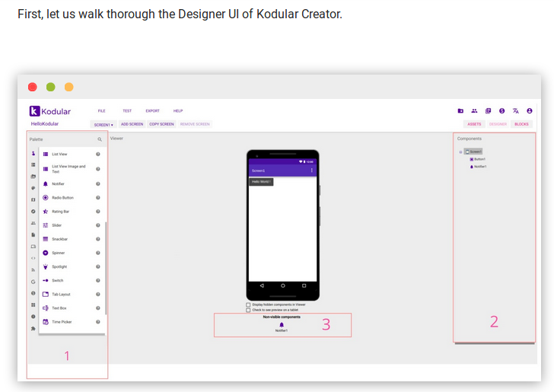554x392 pixels.
Task: Select the Snackbar component
Action: point(72,239)
